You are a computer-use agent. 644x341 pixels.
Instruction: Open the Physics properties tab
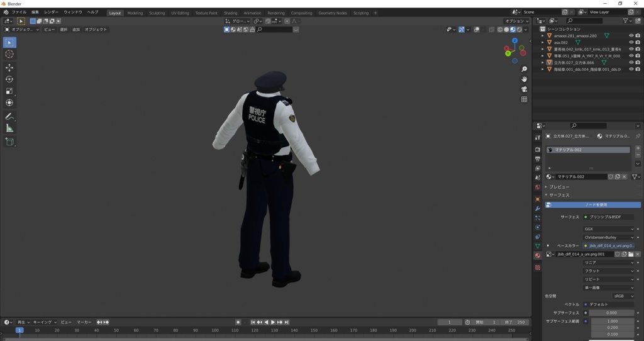click(x=538, y=227)
